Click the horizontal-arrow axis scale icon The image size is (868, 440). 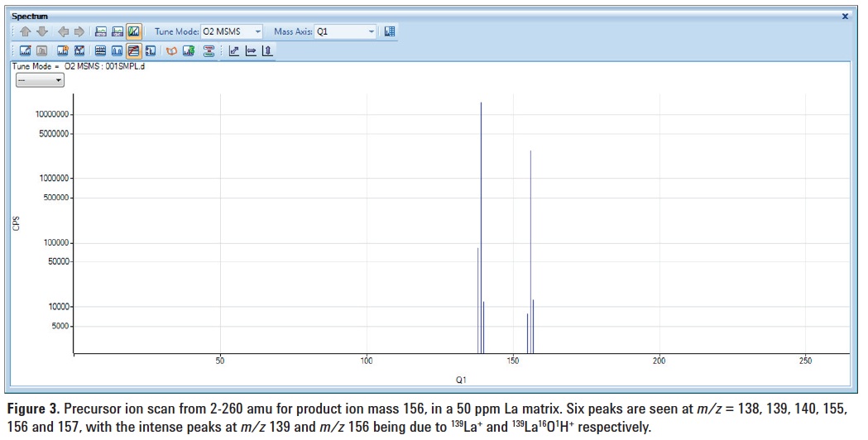250,51
